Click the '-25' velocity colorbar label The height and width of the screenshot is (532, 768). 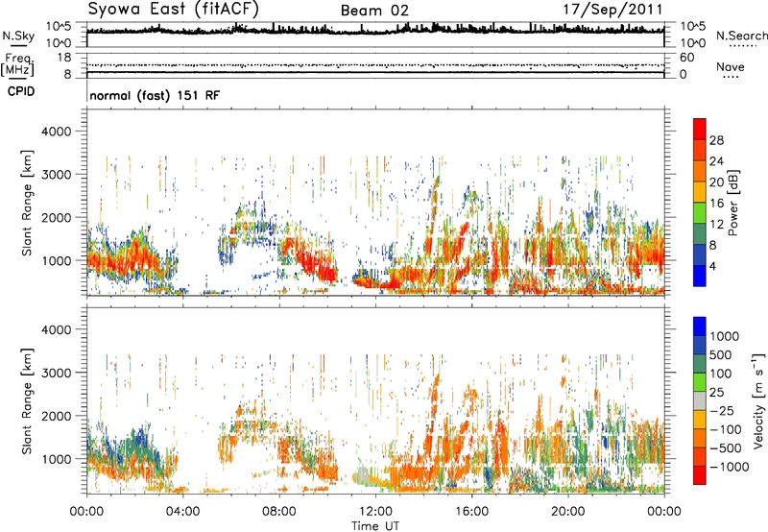tap(723, 410)
